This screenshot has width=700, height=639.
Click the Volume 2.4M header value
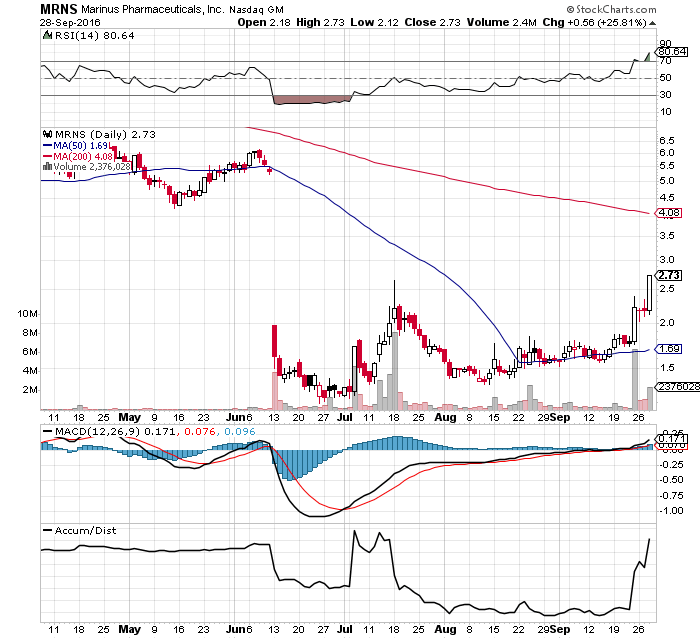click(501, 22)
